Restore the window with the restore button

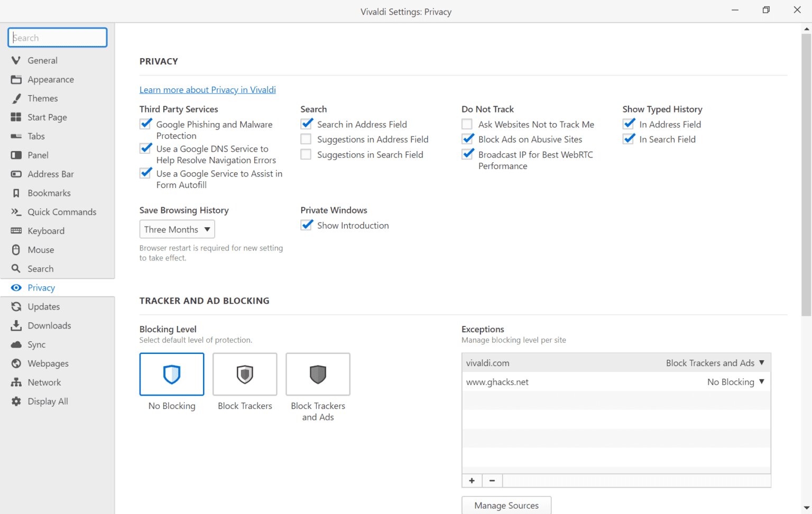click(766, 10)
